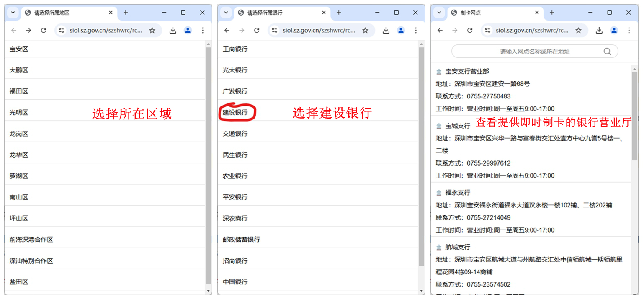The height and width of the screenshot is (300, 644).
Task: Click scrollbar thumb in 制卡网点 page
Action: point(635,116)
